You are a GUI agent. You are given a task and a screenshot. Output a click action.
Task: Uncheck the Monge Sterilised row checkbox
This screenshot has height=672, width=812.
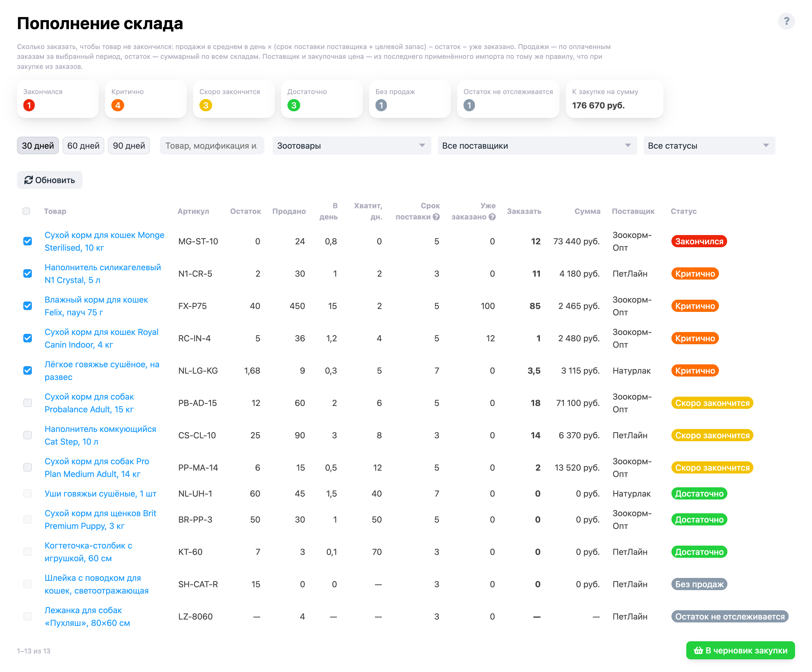tap(28, 241)
